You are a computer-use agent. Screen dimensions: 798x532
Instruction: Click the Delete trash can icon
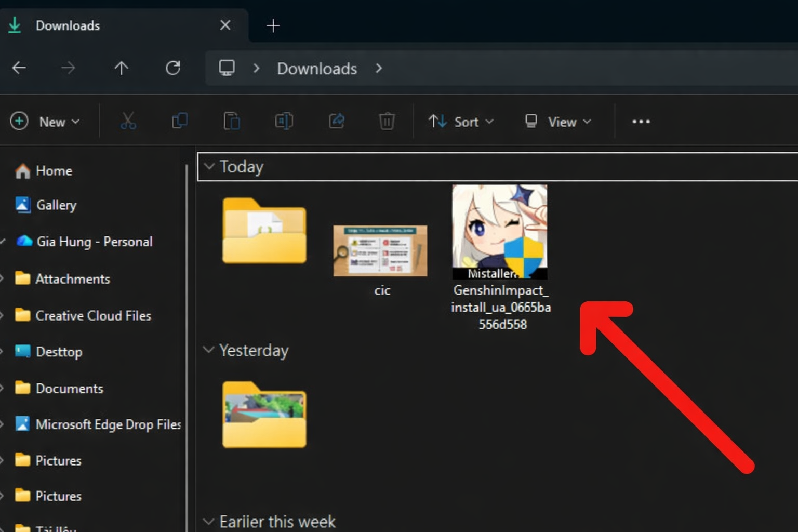click(387, 122)
